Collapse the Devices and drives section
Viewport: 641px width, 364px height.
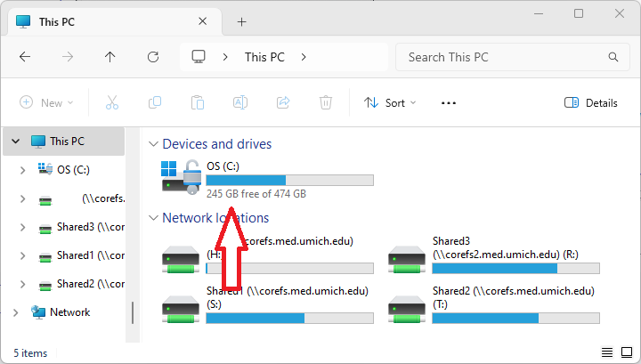(153, 144)
